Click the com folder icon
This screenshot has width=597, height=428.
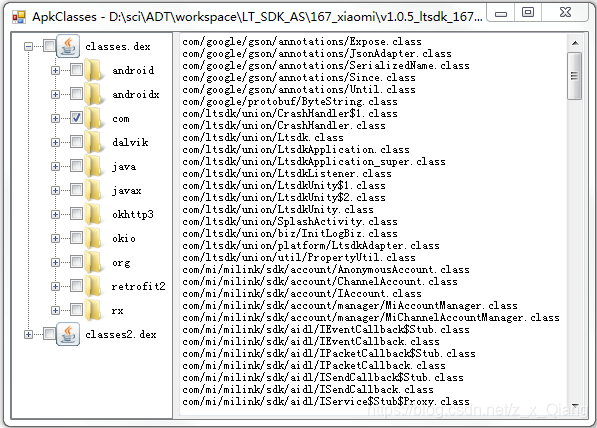point(93,118)
